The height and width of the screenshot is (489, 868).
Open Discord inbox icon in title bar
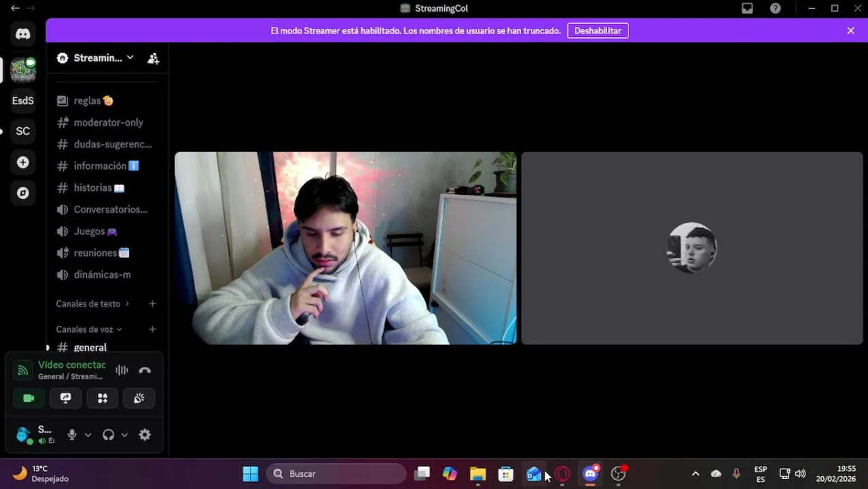tap(747, 8)
